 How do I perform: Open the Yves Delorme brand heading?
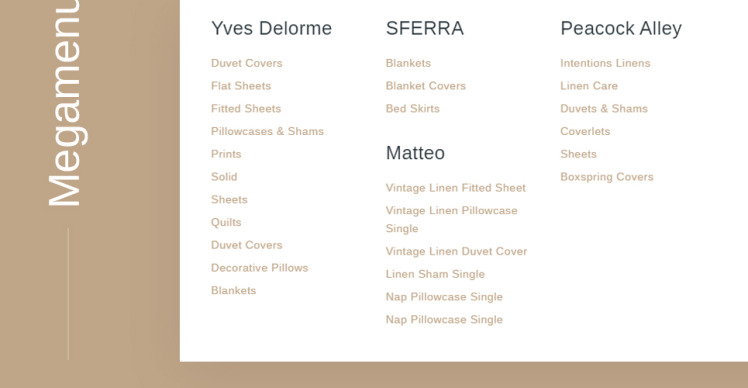271,29
